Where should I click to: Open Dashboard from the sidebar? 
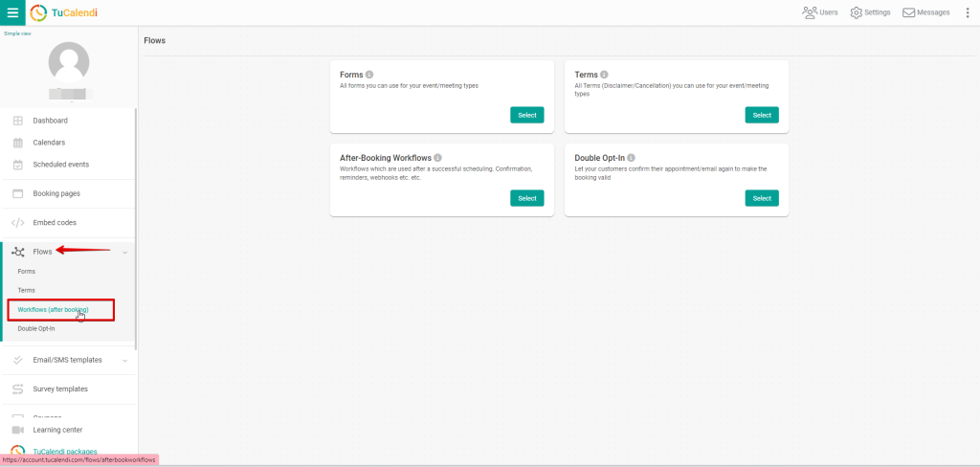[50, 121]
